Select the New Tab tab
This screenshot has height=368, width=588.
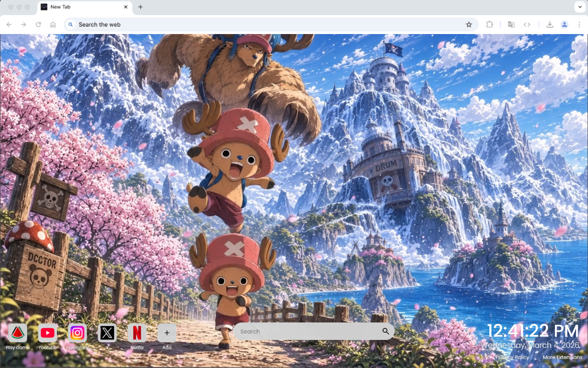point(85,7)
